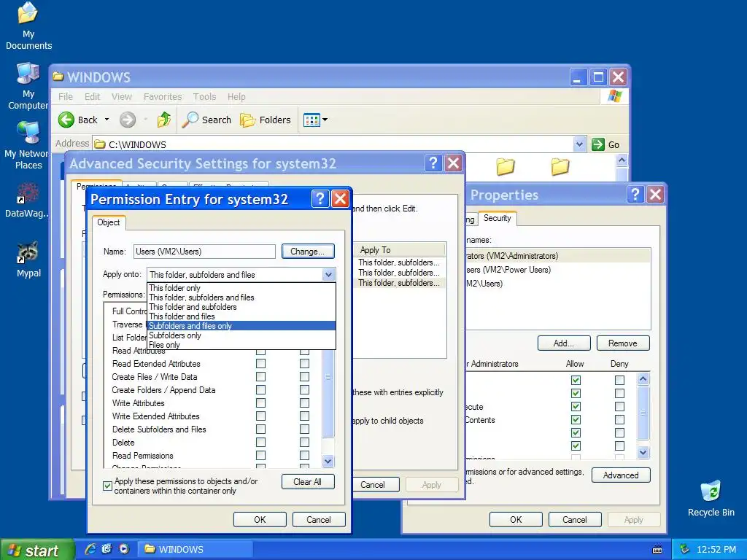Click the Clear All button
747x560 pixels.
coord(307,482)
